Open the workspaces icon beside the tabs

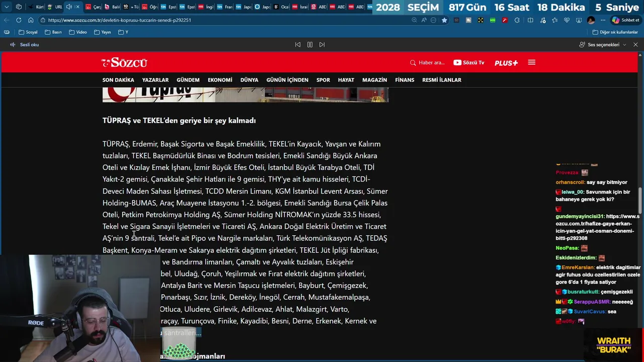19,7
